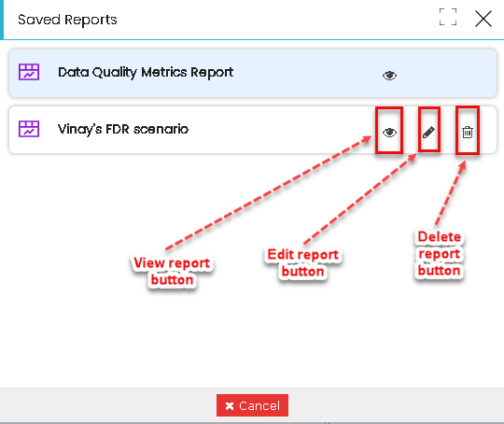Click the Data Quality Metrics Report chart icon
The height and width of the screenshot is (424, 504).
(x=29, y=72)
